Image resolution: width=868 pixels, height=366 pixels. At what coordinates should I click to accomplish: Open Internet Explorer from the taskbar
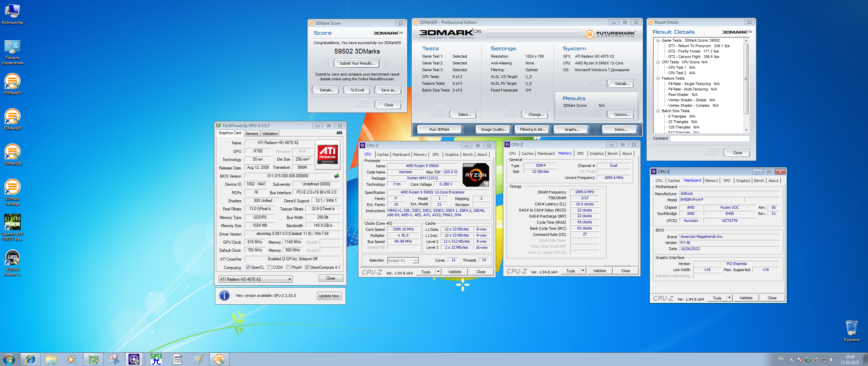[x=30, y=359]
